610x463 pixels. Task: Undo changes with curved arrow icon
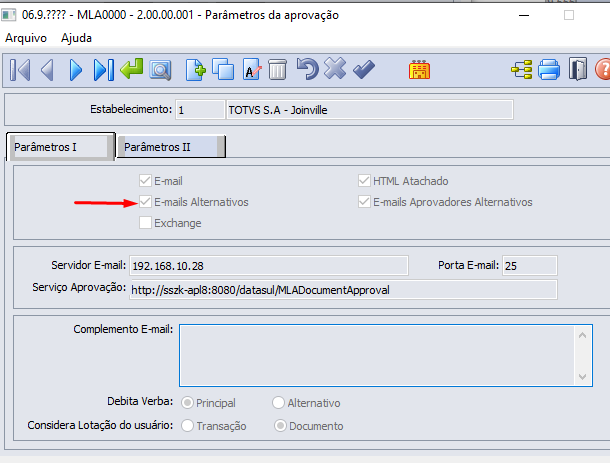click(307, 69)
